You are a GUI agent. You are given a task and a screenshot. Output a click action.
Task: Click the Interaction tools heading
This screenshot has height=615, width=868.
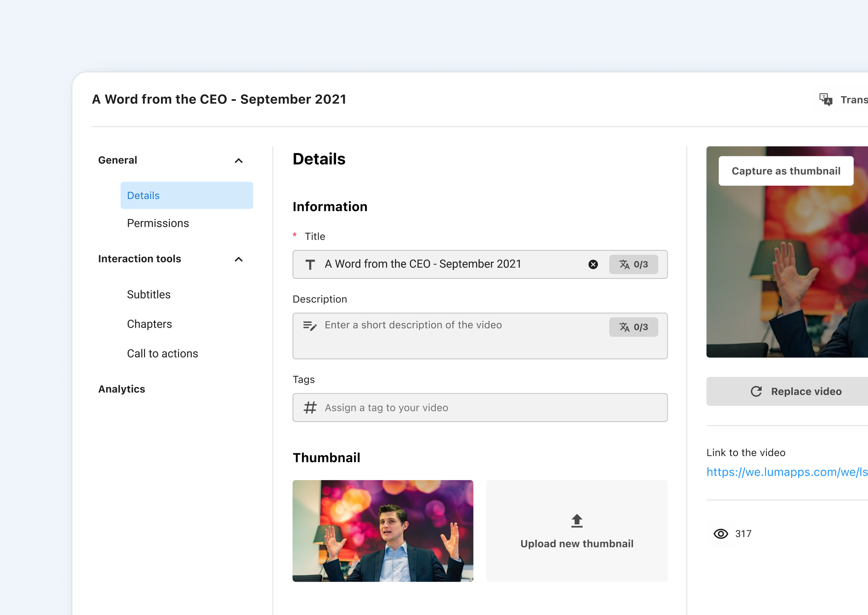pos(140,259)
